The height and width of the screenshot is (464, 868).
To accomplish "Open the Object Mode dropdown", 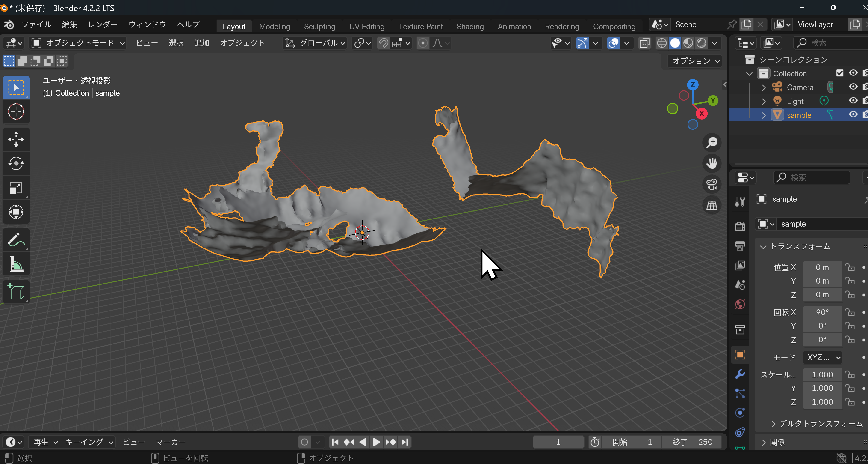I will tap(78, 43).
